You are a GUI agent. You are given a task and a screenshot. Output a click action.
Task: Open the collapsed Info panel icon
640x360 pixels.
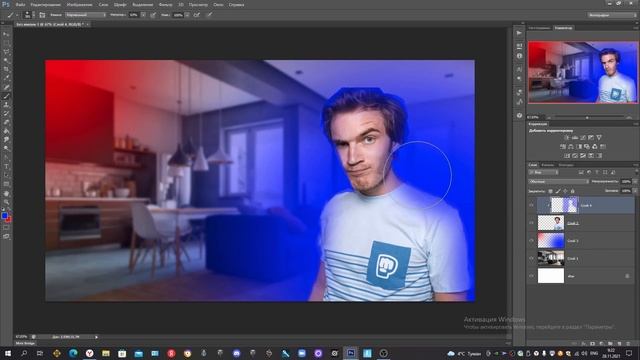(x=519, y=56)
